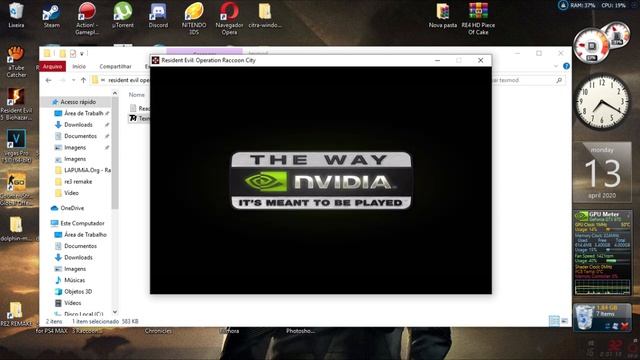Click the analog clock gadget
This screenshot has height=360, width=640.
click(x=602, y=101)
